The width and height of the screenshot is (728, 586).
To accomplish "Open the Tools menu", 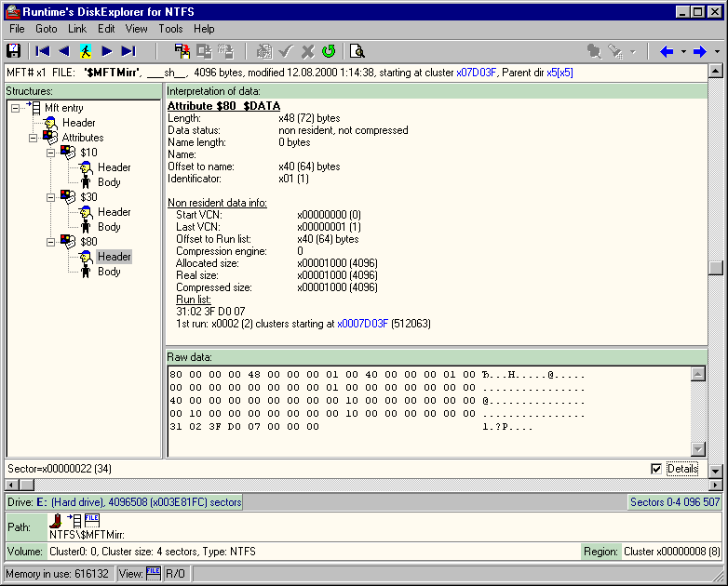I will tap(171, 29).
